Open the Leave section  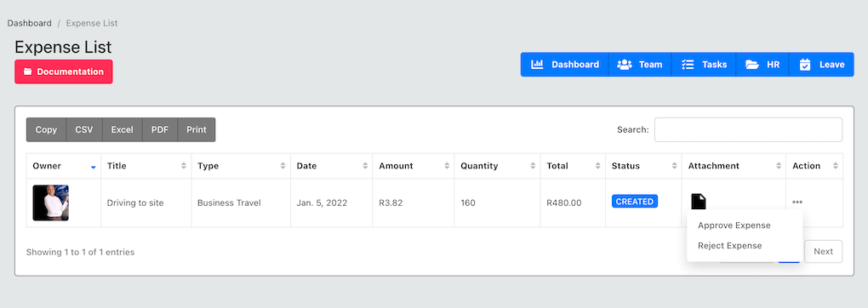click(x=821, y=65)
